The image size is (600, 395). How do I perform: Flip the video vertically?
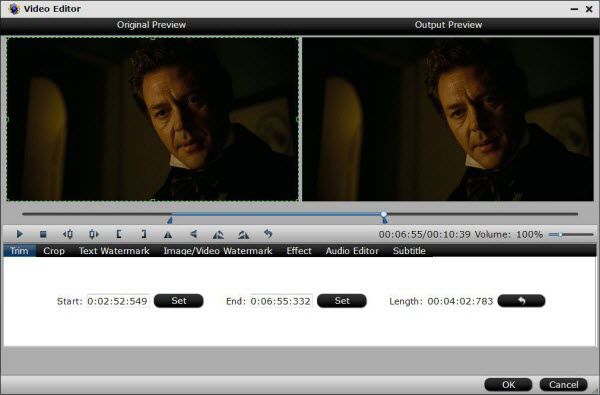click(x=194, y=234)
